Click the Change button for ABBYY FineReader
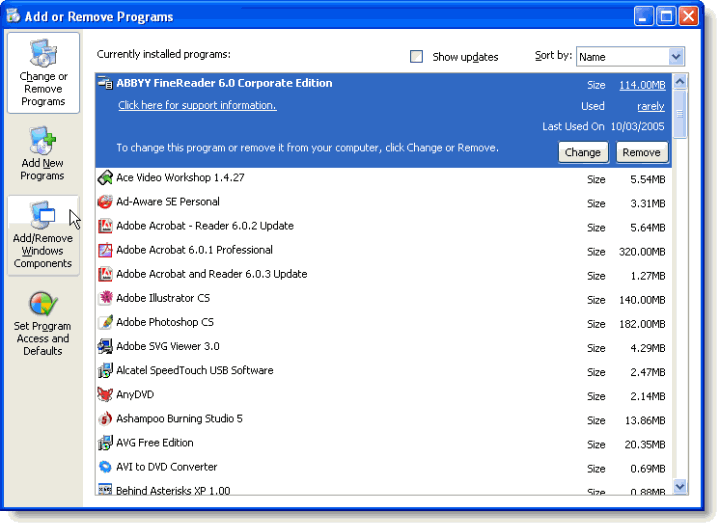Screen dimensions: 720x526 [583, 152]
